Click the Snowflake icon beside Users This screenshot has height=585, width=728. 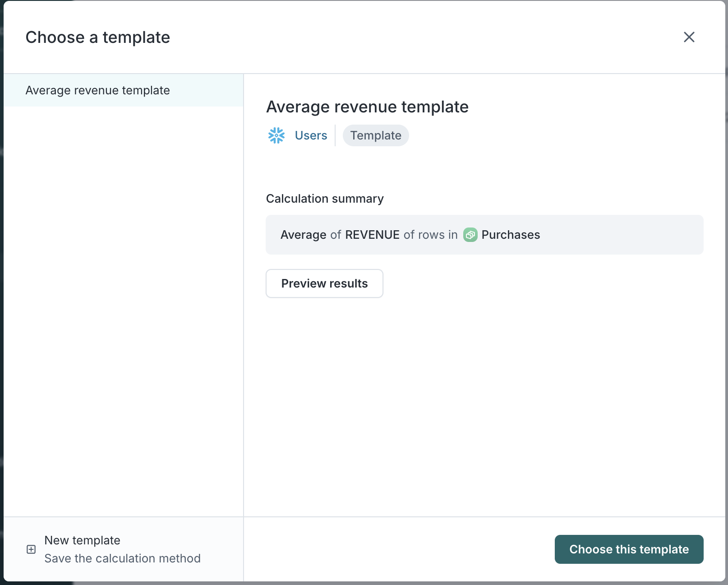click(x=276, y=135)
